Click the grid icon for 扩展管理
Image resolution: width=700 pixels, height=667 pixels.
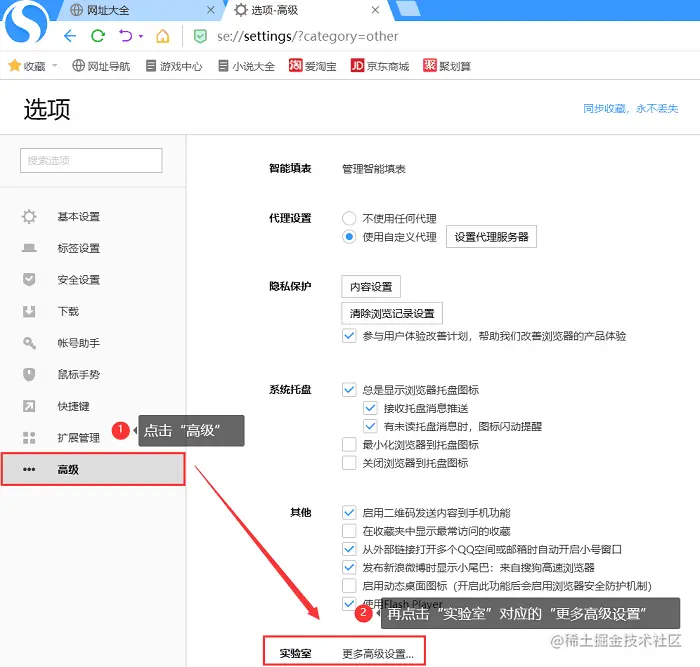(29, 438)
